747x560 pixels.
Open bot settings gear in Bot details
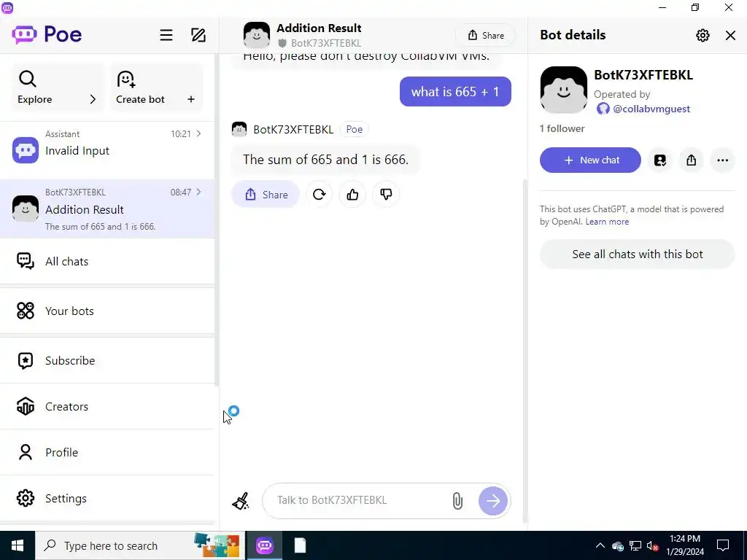[x=703, y=35]
